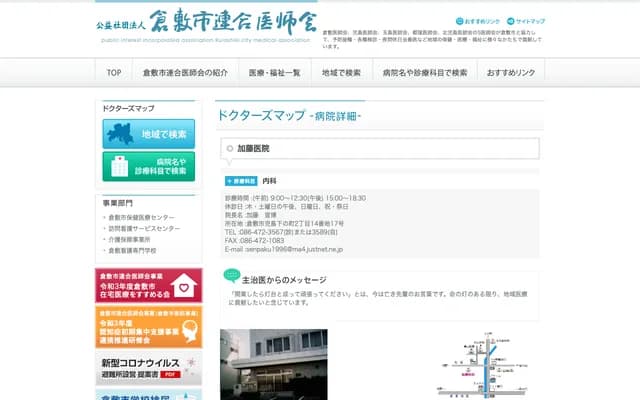Open orange 認知症初期集中支援事業 banner
Screen dimensions: 640x400
pyautogui.click(x=149, y=327)
